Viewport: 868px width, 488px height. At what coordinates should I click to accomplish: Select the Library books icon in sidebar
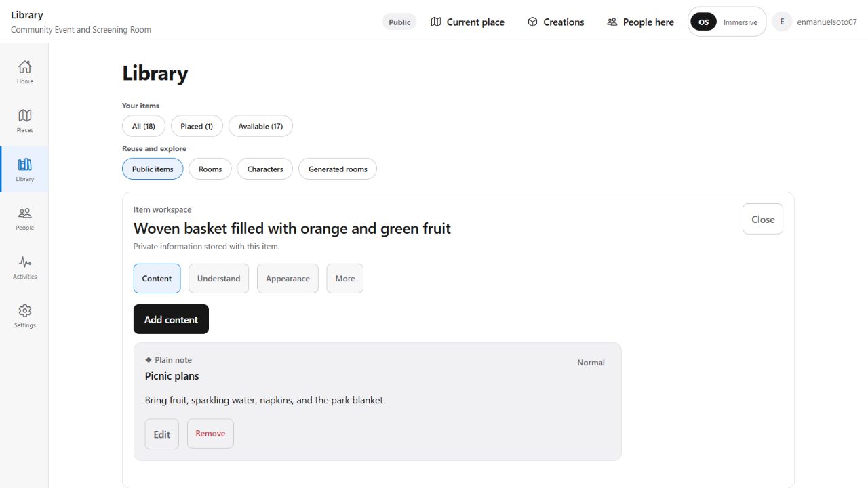24,164
